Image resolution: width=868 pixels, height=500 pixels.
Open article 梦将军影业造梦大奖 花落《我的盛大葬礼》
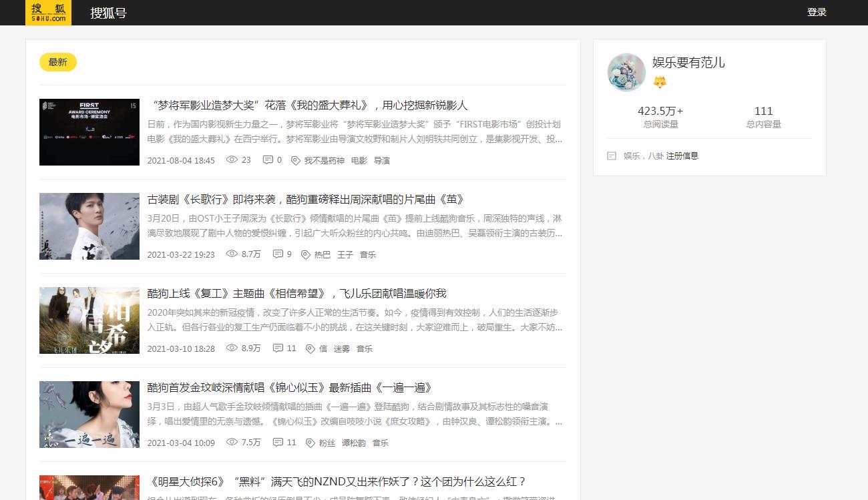308,105
